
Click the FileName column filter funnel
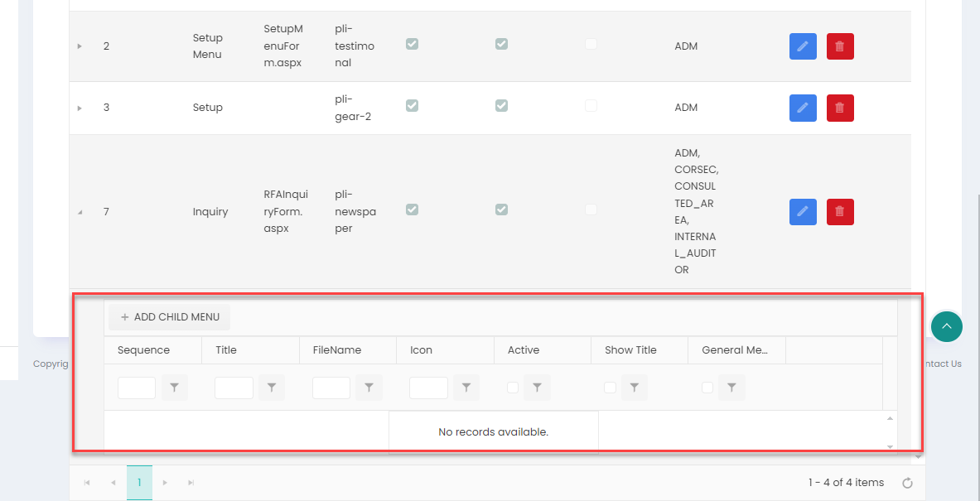click(x=369, y=388)
